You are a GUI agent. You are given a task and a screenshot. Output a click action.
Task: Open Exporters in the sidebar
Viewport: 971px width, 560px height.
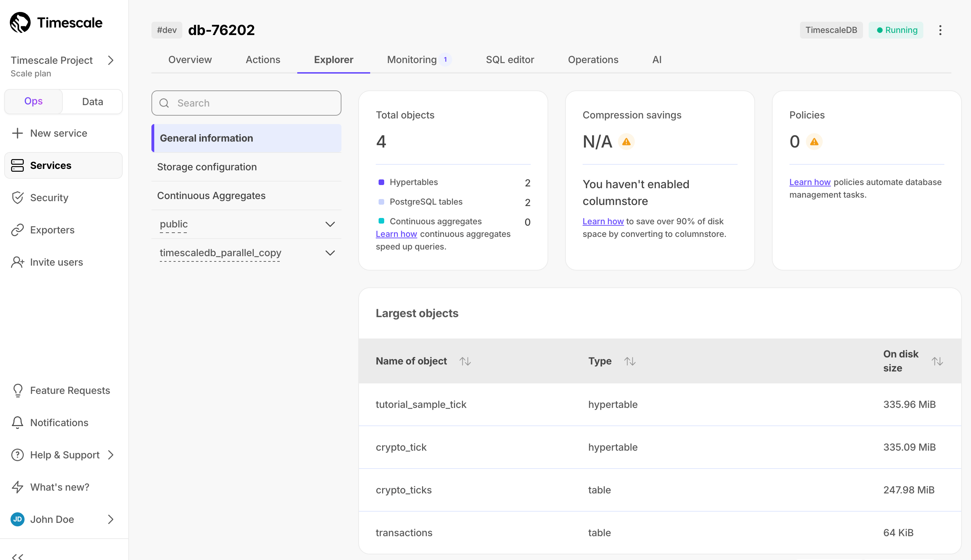point(63,230)
